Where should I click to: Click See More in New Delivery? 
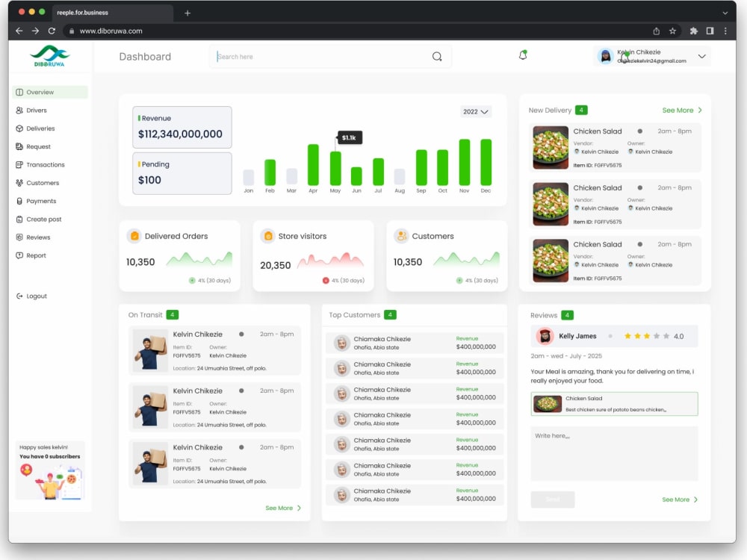pos(682,110)
